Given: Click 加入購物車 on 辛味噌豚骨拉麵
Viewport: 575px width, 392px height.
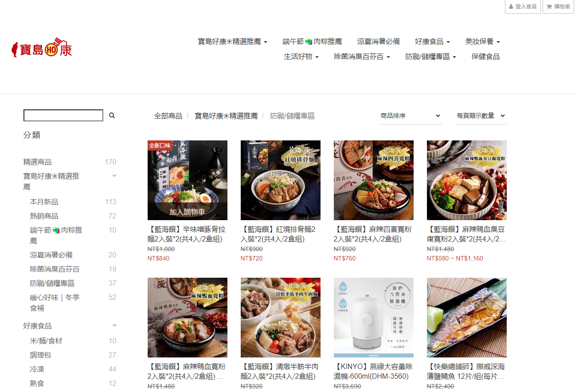Looking at the screenshot, I should tap(187, 212).
